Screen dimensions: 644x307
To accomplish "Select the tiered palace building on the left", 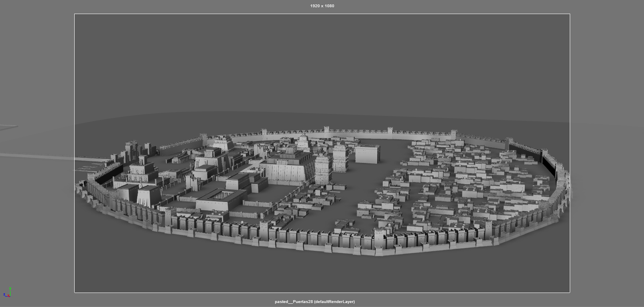I will (142, 172).
